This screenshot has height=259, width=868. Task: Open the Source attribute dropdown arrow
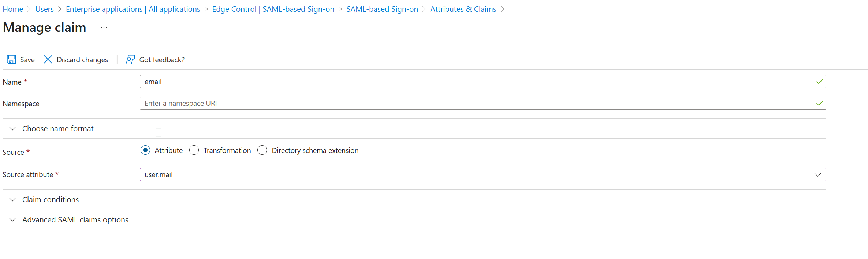pos(817,174)
